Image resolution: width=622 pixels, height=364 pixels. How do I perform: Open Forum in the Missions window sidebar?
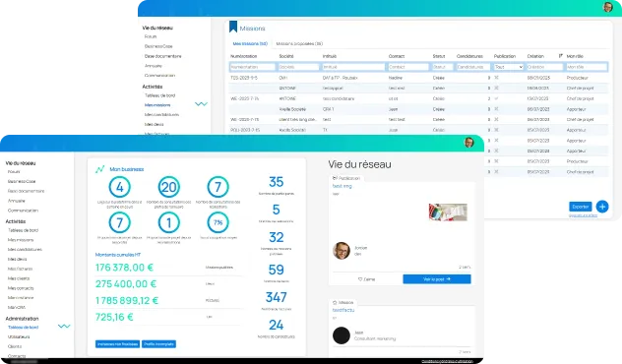[x=151, y=36]
